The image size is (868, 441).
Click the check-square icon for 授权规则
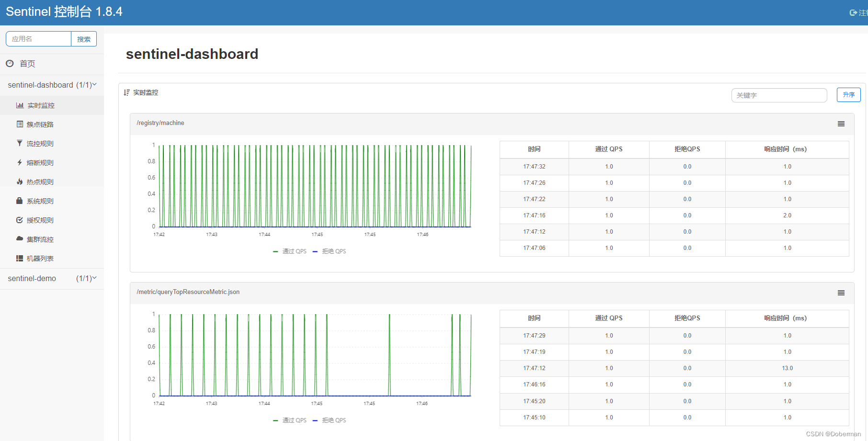click(x=20, y=220)
